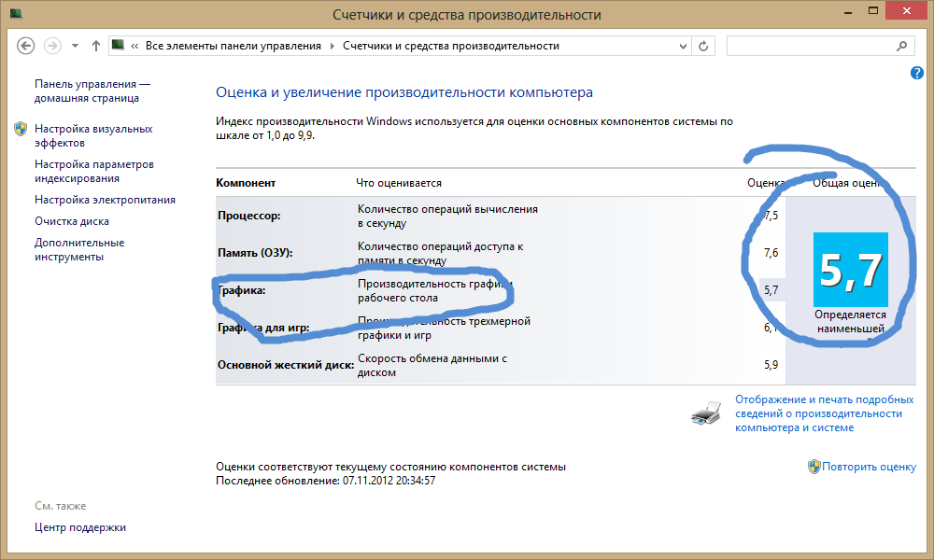Screen dimensions: 934x560
Task: Refresh the page with the reload icon
Action: point(703,47)
